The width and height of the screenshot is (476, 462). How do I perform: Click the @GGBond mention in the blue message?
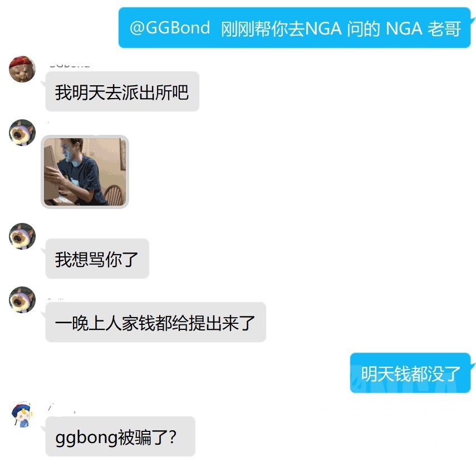pos(170,28)
